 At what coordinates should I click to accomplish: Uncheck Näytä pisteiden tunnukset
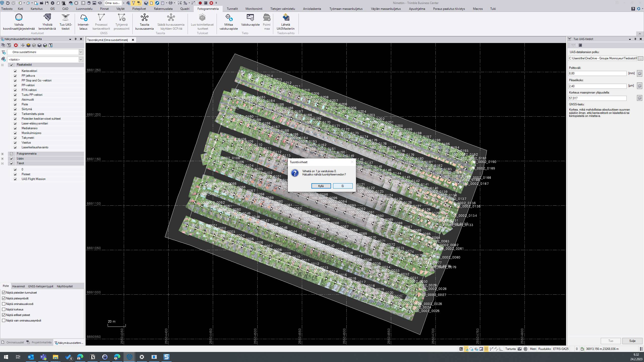(4, 293)
